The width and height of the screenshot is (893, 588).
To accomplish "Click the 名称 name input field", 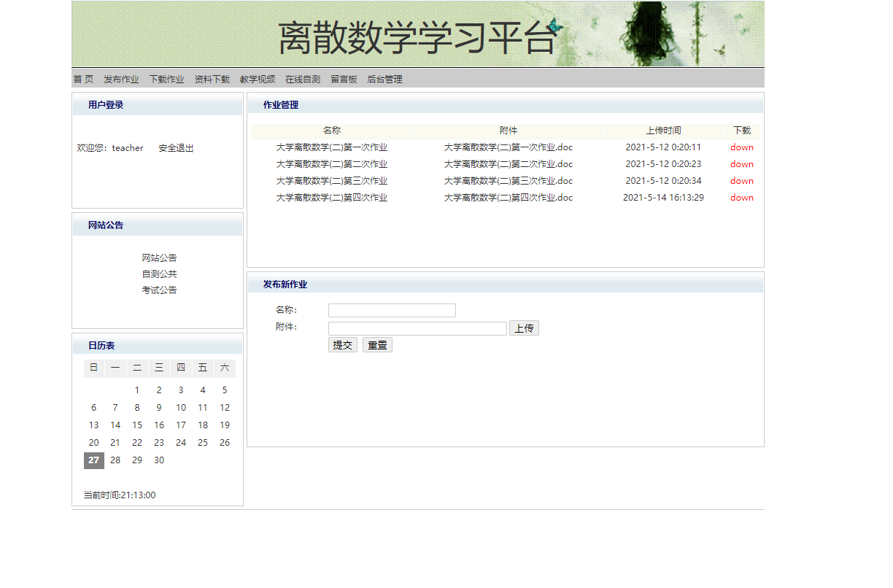I will 392,309.
